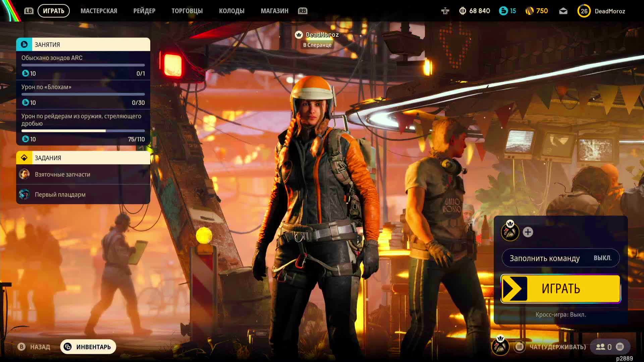Click squad leader avatar above play button

[510, 231]
